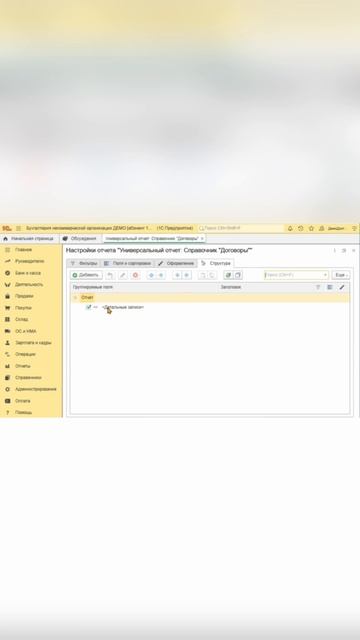The image size is (360, 640).
Task: Open the three-dot menu of settings form
Action: coord(335,251)
